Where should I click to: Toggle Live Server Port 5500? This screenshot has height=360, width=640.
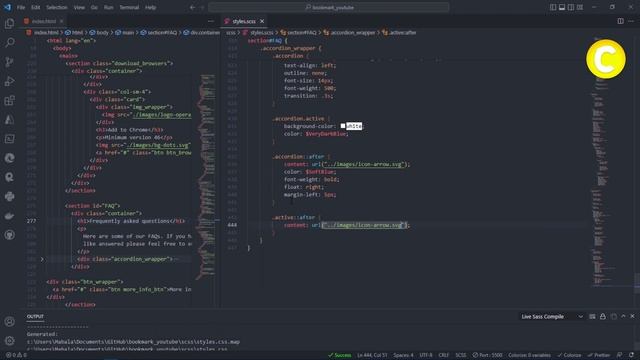click(x=487, y=355)
